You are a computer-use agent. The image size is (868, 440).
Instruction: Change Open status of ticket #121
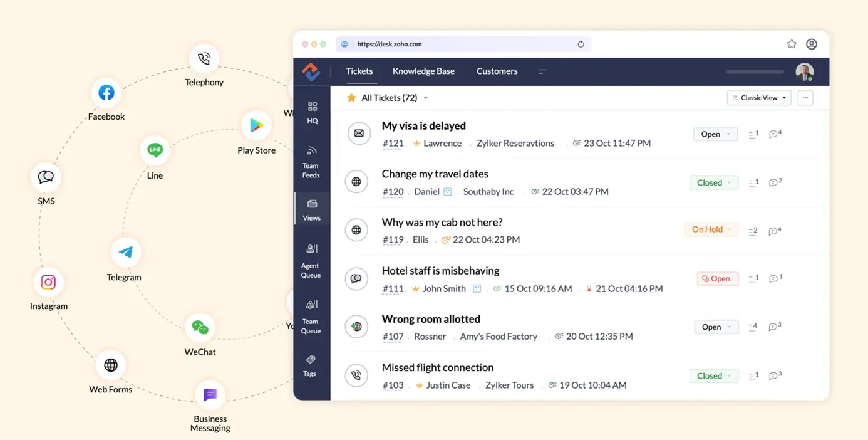tap(715, 134)
